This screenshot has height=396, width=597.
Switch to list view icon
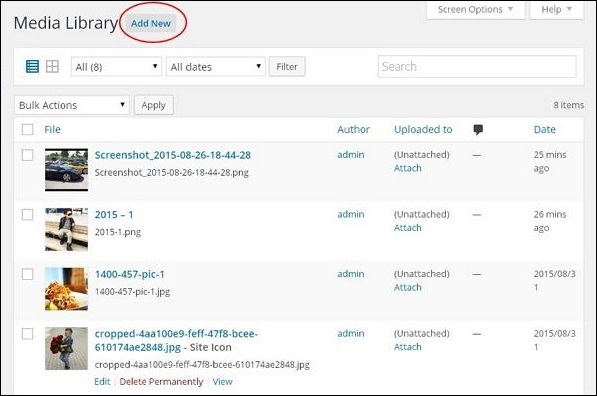tap(32, 67)
